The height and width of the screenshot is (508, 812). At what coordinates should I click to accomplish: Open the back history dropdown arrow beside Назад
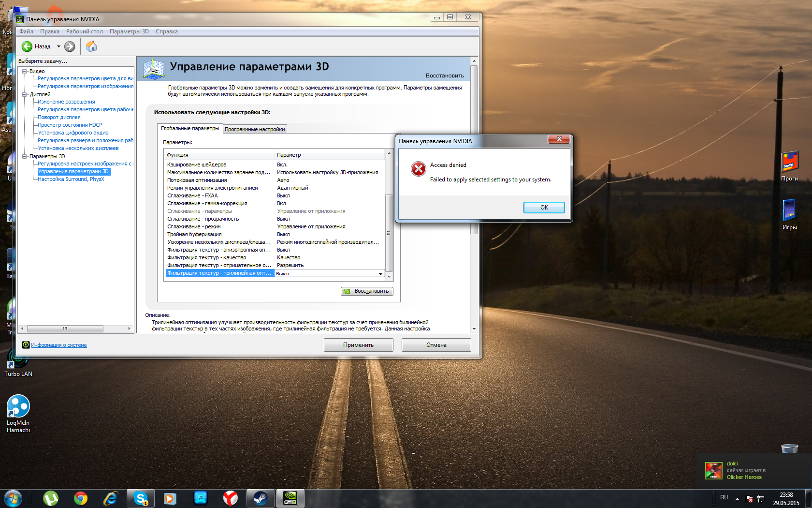click(59, 46)
